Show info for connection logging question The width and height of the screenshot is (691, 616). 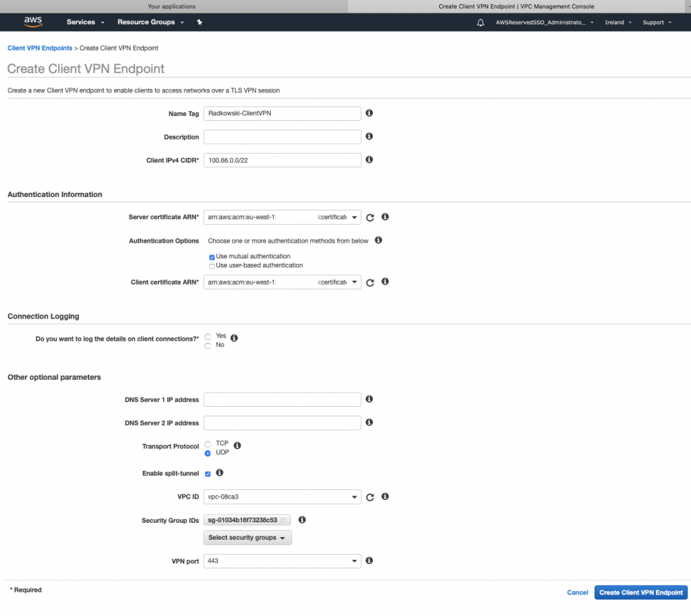[x=234, y=338]
